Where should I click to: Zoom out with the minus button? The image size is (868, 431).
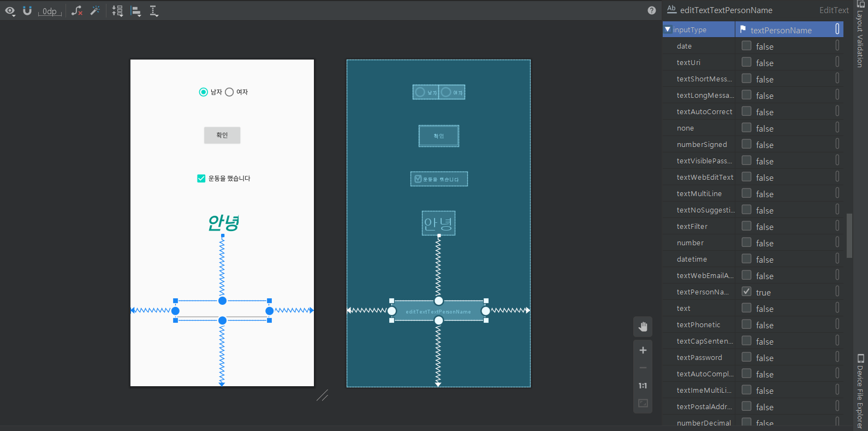(643, 368)
